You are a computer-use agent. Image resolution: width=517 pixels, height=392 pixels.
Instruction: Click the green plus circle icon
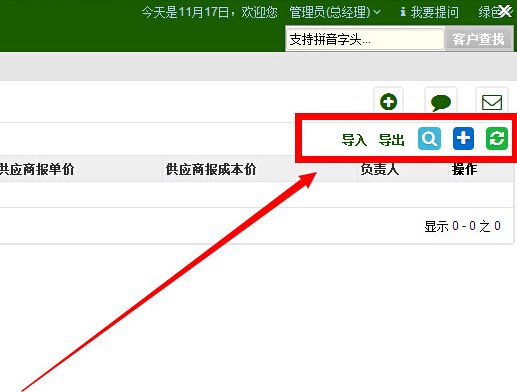click(388, 101)
